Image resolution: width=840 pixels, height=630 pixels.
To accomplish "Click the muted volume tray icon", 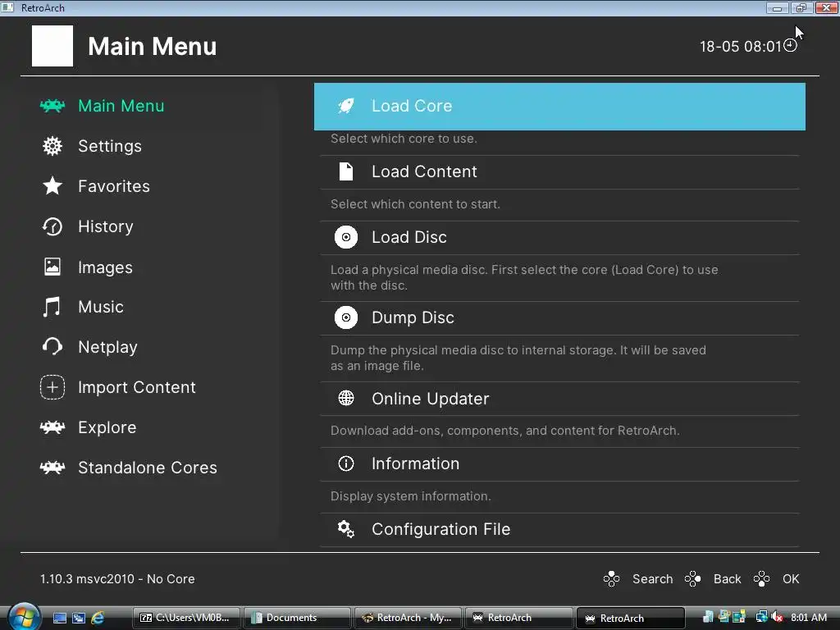I will point(777,617).
